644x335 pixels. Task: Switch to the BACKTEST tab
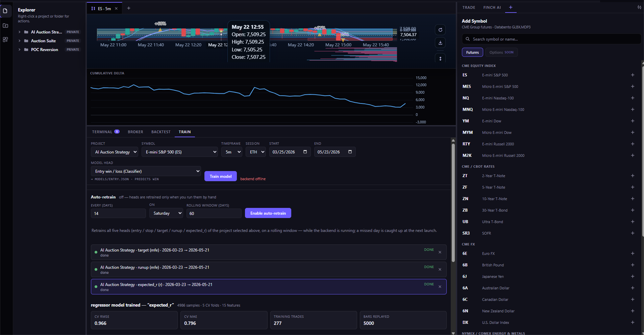click(161, 132)
